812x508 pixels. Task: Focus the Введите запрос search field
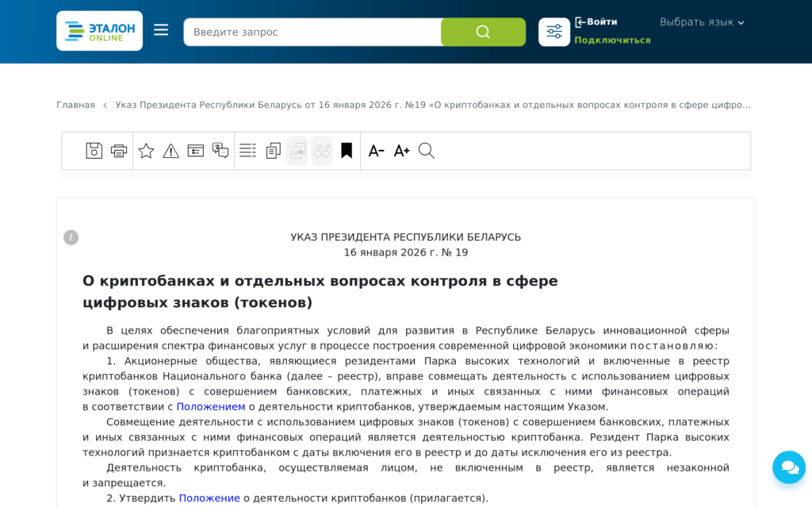pos(312,32)
